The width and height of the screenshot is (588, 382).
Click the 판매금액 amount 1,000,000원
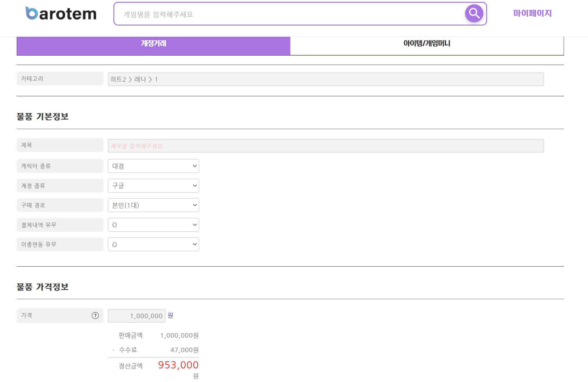179,336
